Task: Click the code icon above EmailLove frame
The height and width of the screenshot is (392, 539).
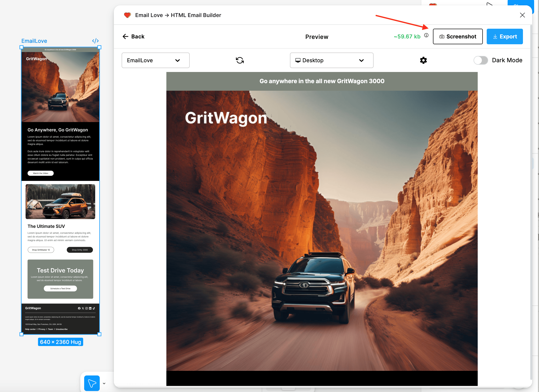Action: click(x=95, y=41)
